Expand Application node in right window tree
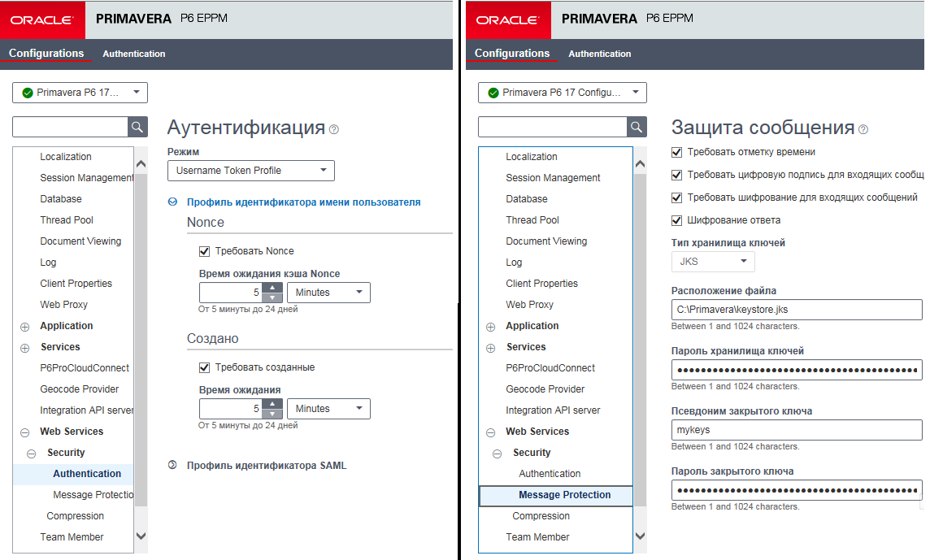This screenshot has height=560, width=930. tap(490, 327)
